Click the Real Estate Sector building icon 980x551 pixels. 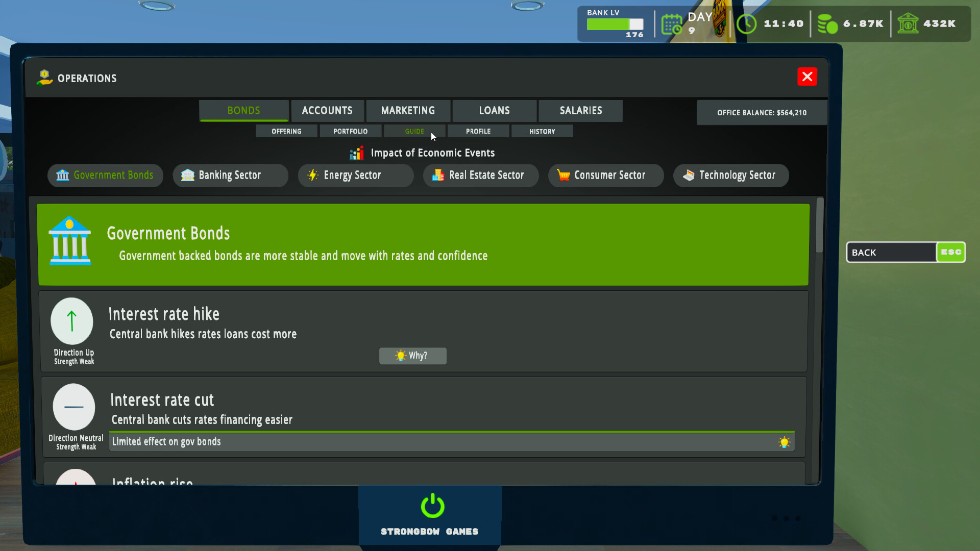click(x=437, y=175)
